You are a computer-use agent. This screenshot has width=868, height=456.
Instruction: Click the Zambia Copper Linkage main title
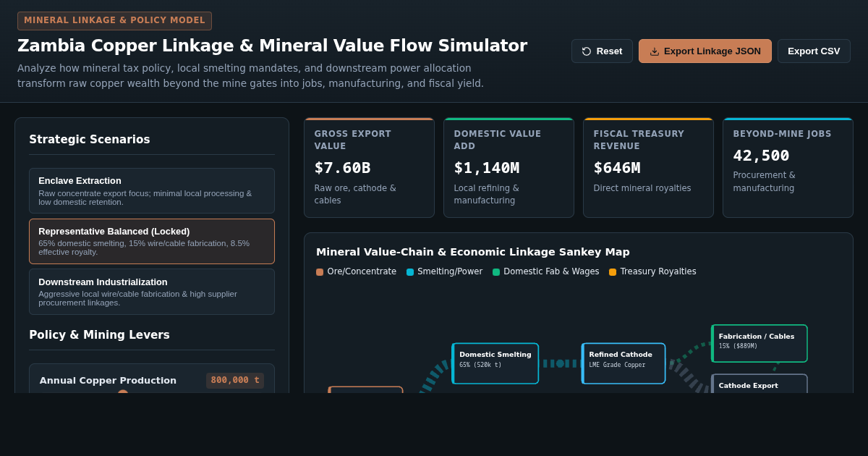pos(272,46)
